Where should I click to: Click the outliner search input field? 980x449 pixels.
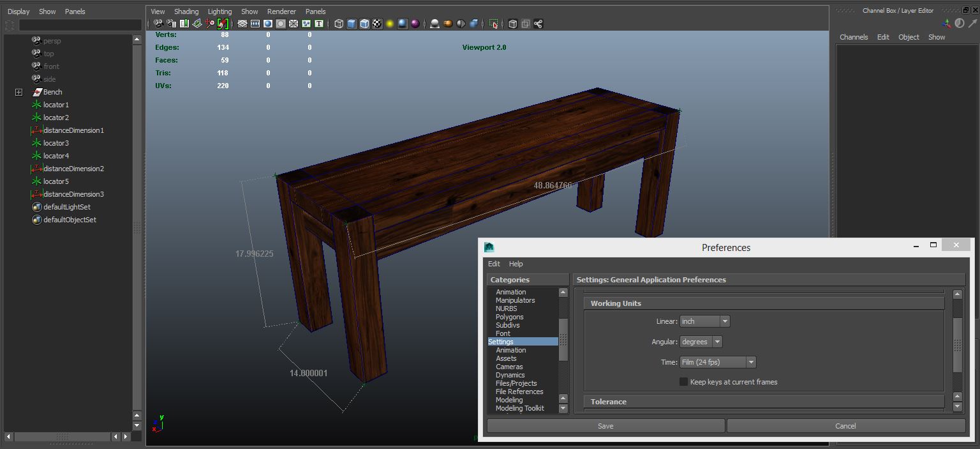click(x=80, y=25)
